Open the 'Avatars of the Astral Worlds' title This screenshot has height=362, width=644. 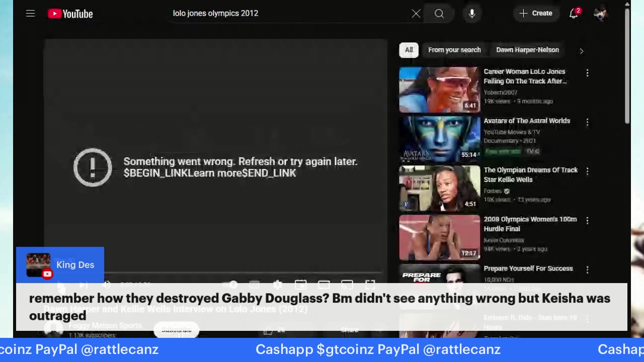pyautogui.click(x=527, y=121)
